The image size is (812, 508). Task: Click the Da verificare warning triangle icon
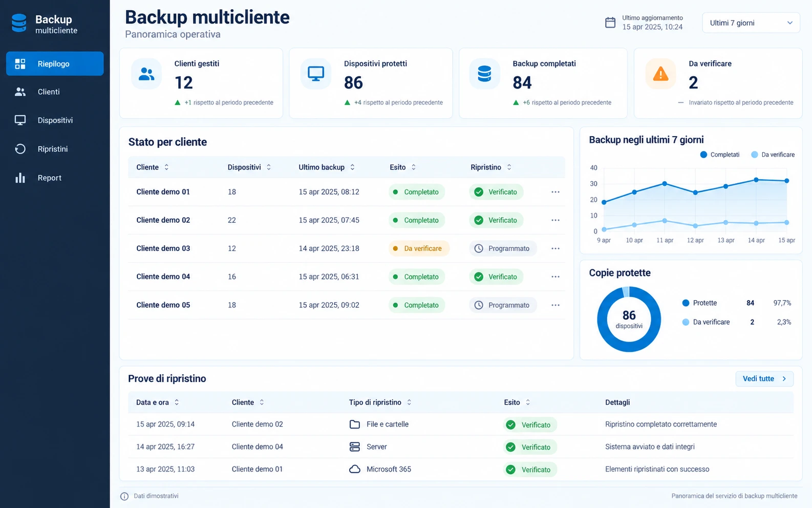660,74
